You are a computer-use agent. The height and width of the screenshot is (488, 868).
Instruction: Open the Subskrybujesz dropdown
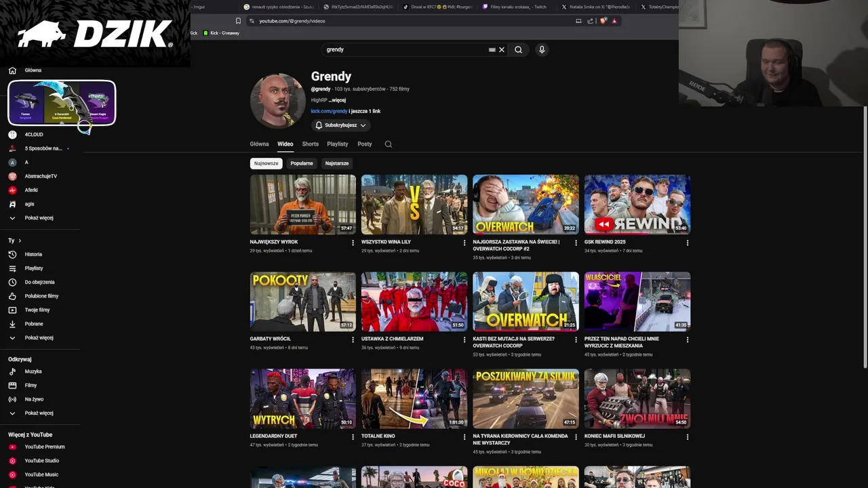[x=341, y=125]
